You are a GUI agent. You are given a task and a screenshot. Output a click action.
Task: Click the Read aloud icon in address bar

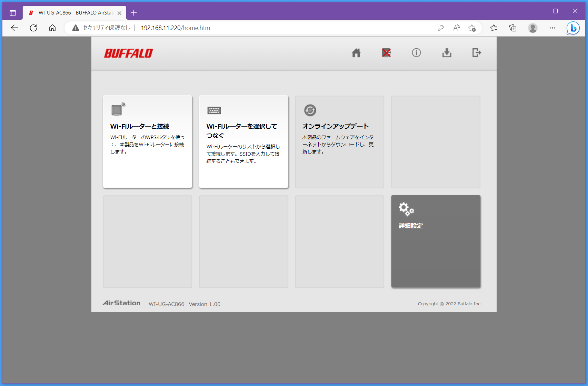click(x=456, y=28)
